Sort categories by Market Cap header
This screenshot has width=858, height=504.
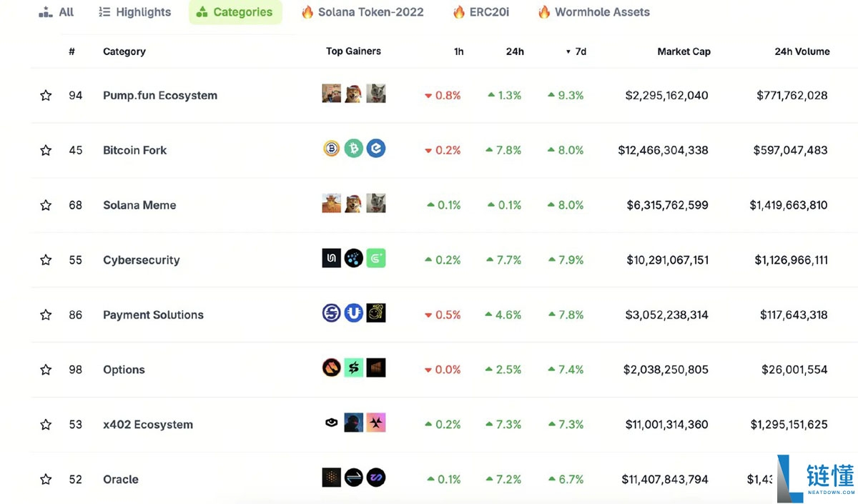click(684, 51)
